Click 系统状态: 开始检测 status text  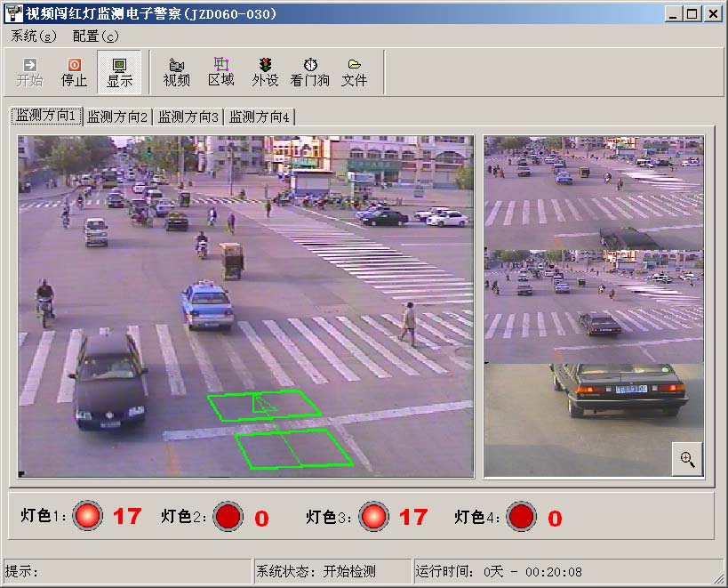pos(316,571)
